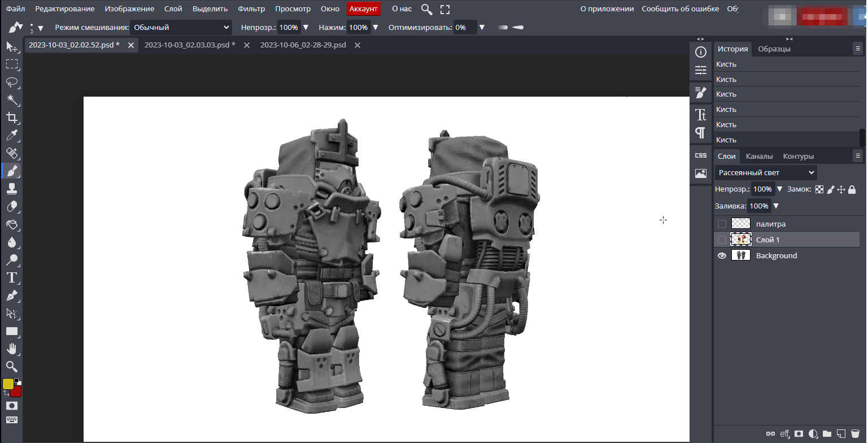Show the Слой 1 layer
This screenshot has height=443, width=868.
click(722, 240)
